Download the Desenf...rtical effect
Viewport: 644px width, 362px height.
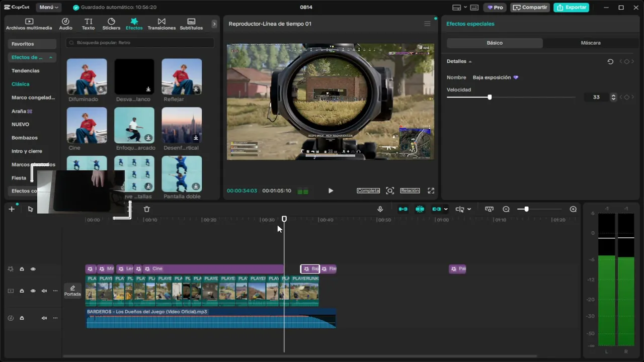(x=196, y=138)
